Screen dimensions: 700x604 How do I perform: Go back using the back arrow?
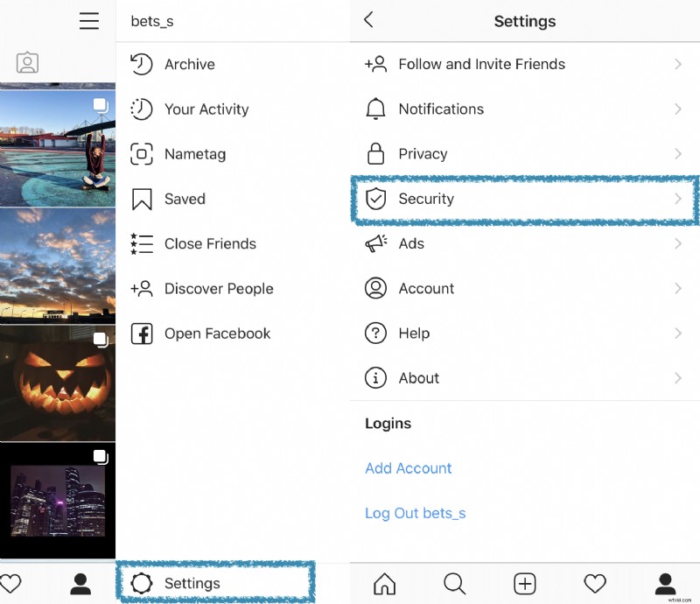point(367,20)
